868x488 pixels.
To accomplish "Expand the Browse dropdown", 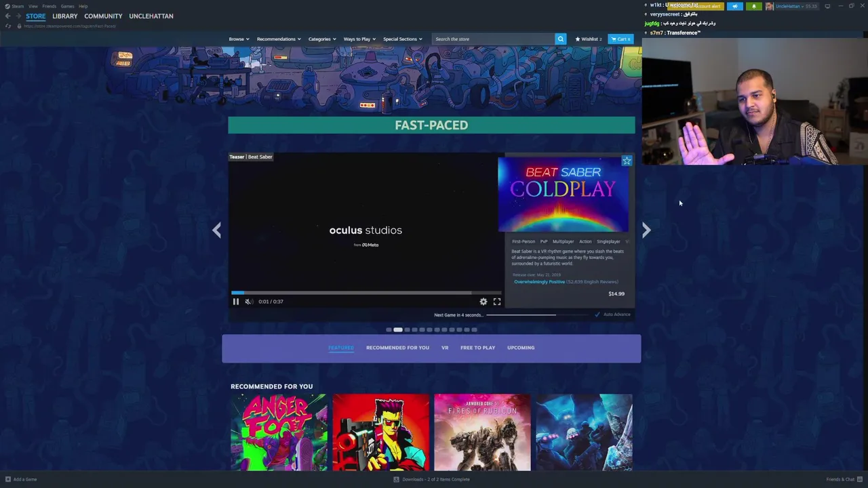I will (x=239, y=39).
